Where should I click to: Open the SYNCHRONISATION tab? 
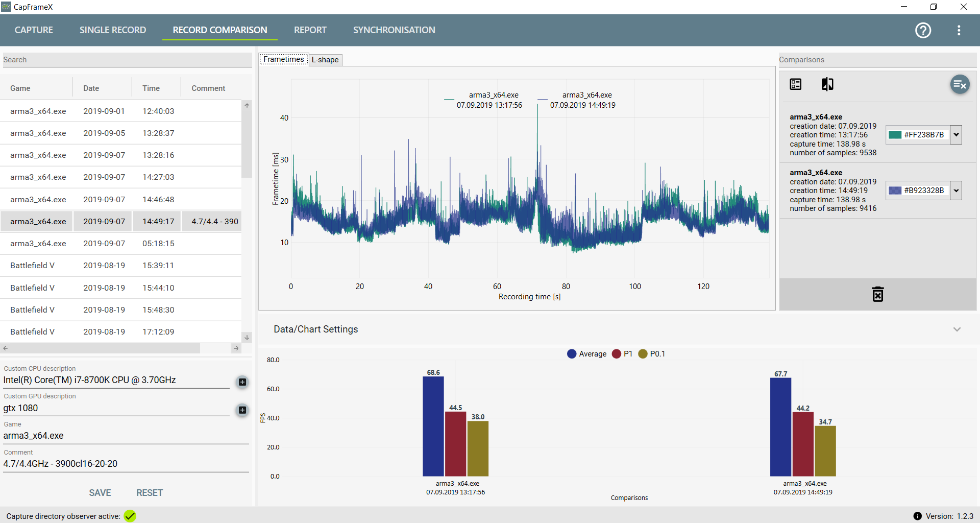click(394, 30)
